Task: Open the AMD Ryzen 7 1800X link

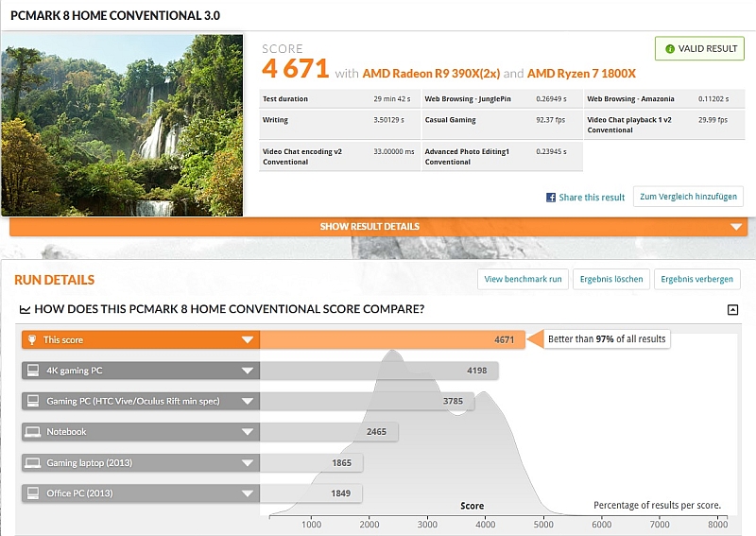Action: (581, 74)
